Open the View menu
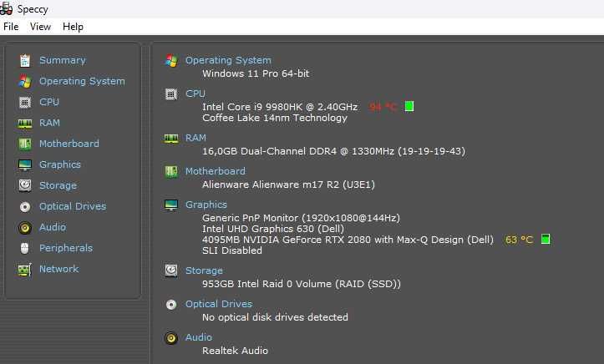Screen dimensions: 604x364 (x=40, y=27)
